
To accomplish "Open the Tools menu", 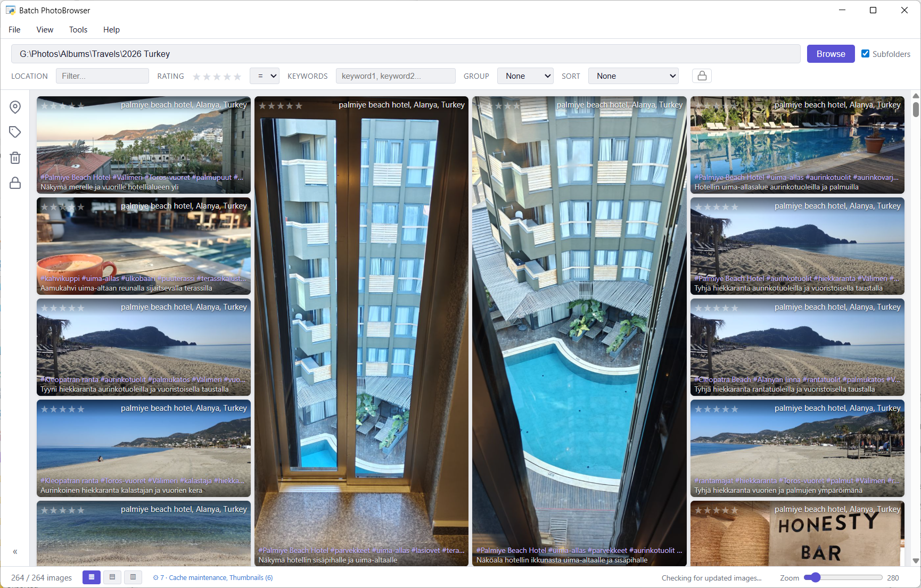I will [78, 29].
